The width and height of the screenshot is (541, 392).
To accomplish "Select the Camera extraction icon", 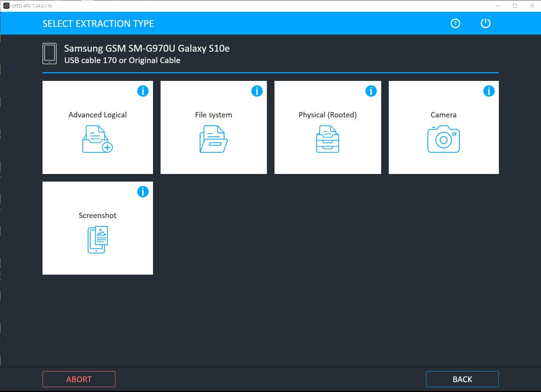I will (443, 139).
